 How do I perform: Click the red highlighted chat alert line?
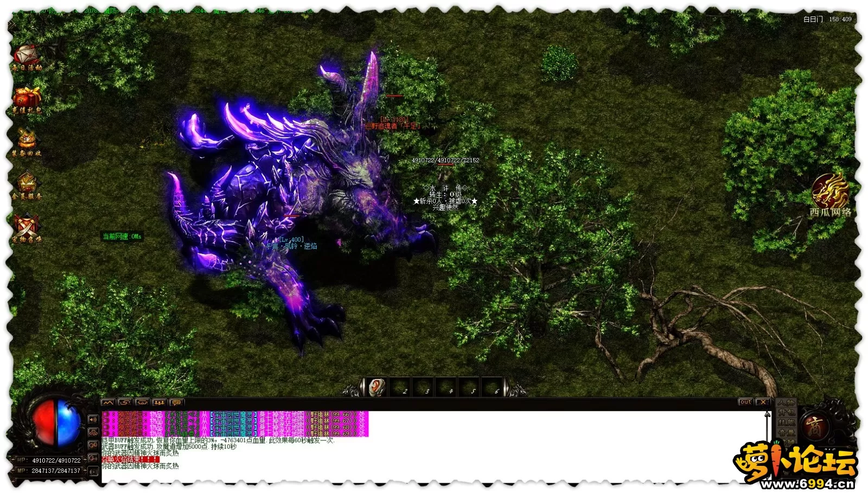(130, 459)
